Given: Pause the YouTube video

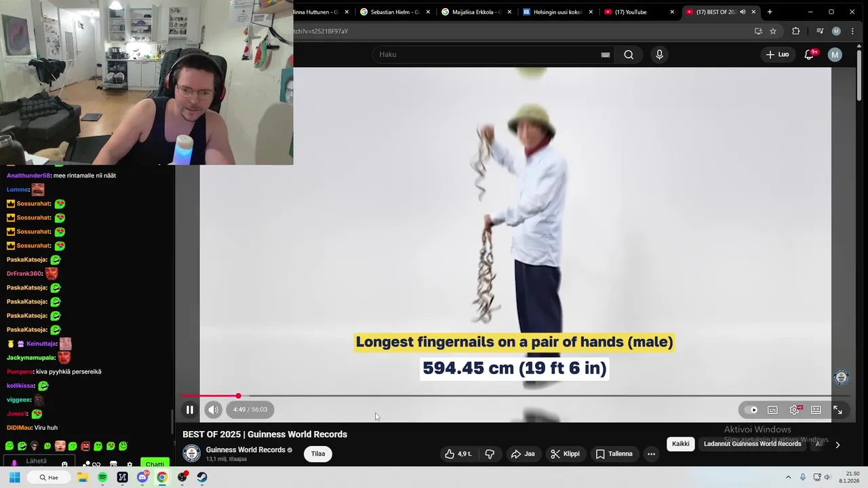Looking at the screenshot, I should [x=190, y=409].
